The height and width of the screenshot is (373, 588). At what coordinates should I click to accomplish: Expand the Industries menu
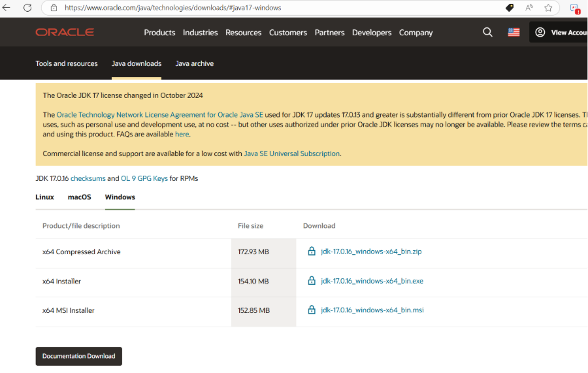[x=200, y=33]
